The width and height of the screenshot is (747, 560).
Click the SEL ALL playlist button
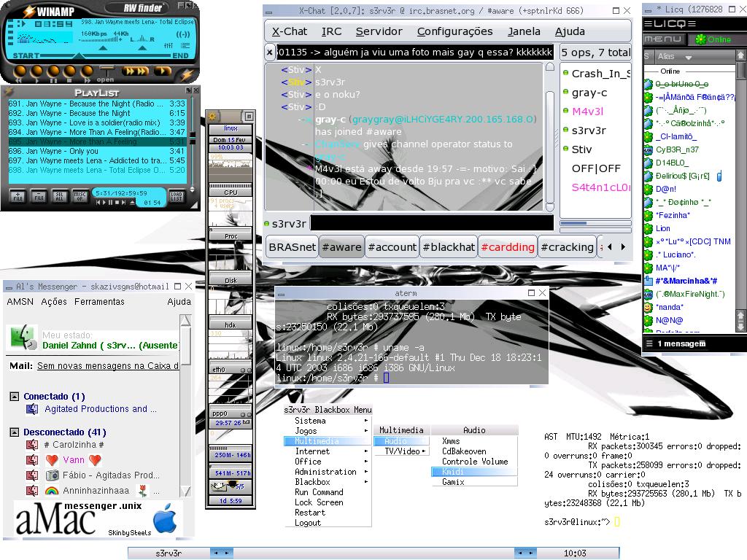(x=60, y=196)
